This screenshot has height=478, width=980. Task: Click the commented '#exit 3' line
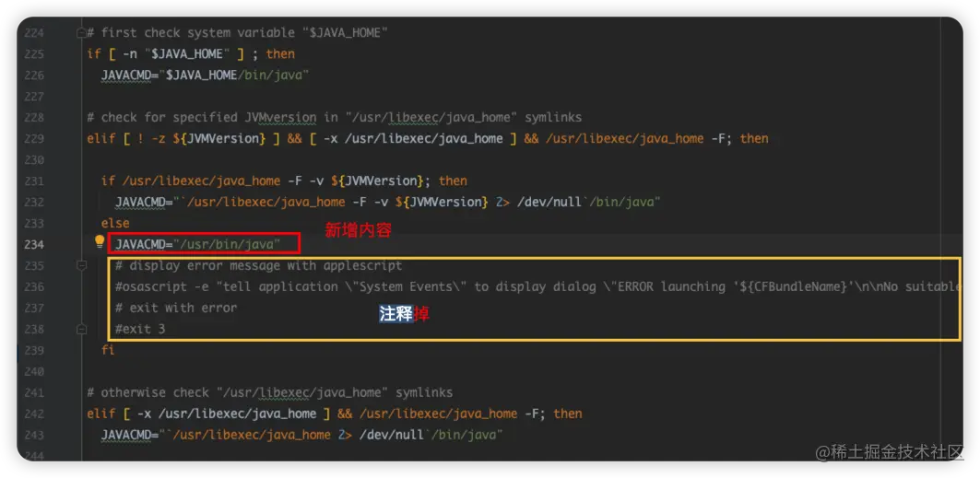coord(140,329)
